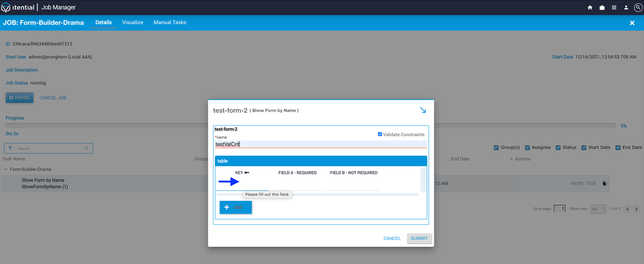The image size is (644, 264).
Task: Switch to the Manual Tasks tab
Action: [170, 23]
